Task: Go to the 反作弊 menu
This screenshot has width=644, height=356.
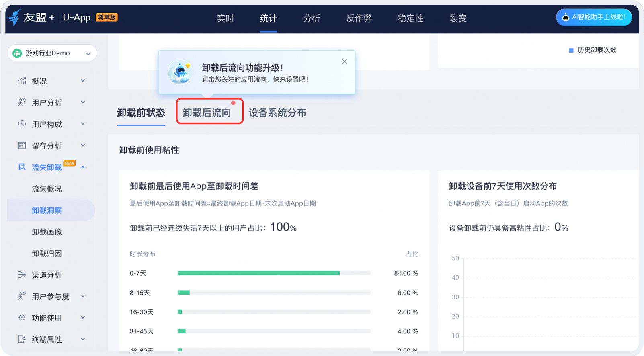Action: [359, 18]
